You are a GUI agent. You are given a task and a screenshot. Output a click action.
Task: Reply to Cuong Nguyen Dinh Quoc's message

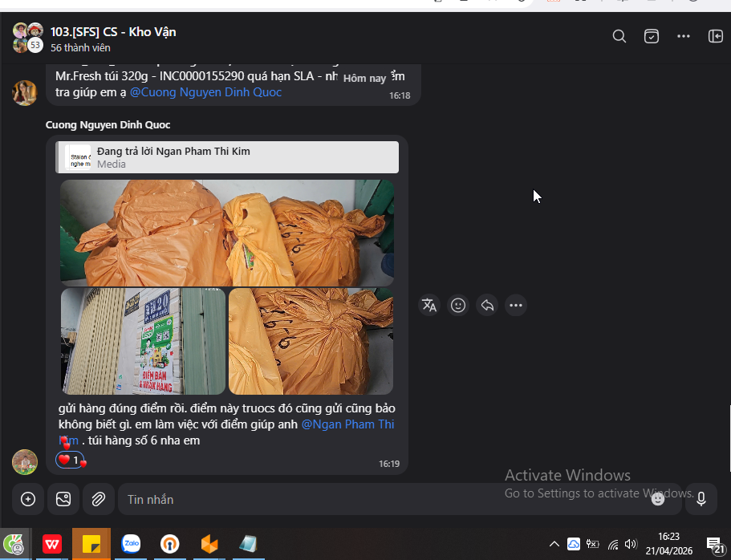tap(487, 306)
